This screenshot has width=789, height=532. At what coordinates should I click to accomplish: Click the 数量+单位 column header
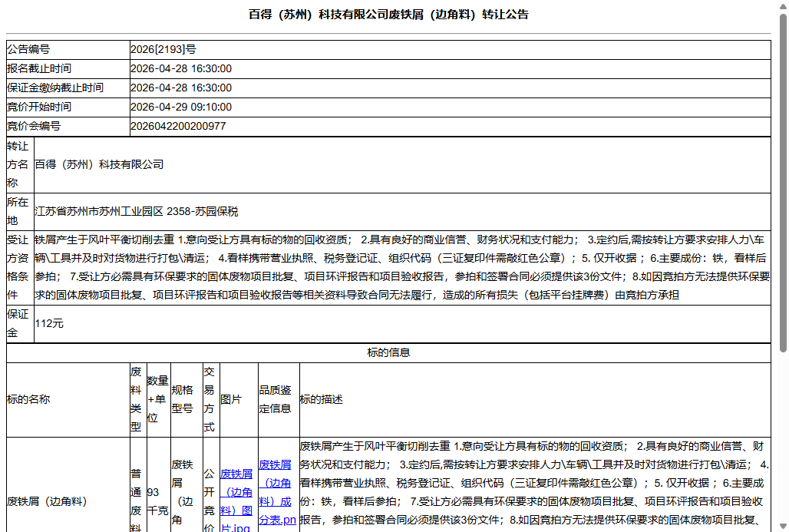coord(159,400)
